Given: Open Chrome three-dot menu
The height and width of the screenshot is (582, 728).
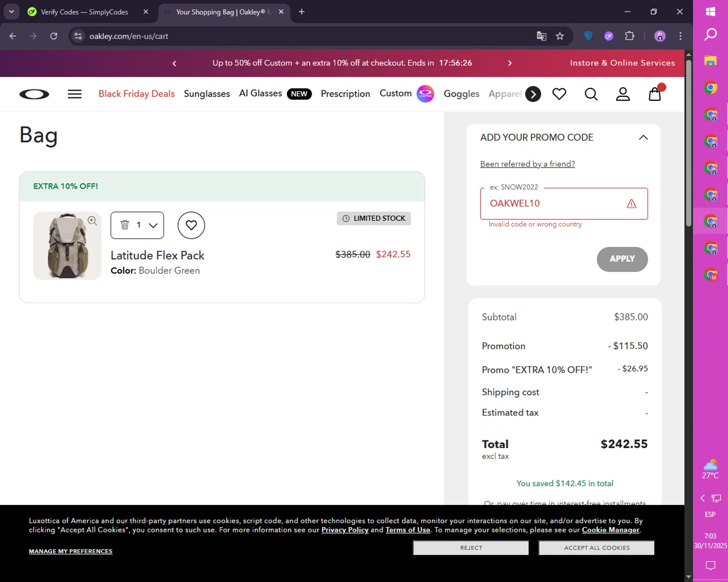Looking at the screenshot, I should (680, 36).
